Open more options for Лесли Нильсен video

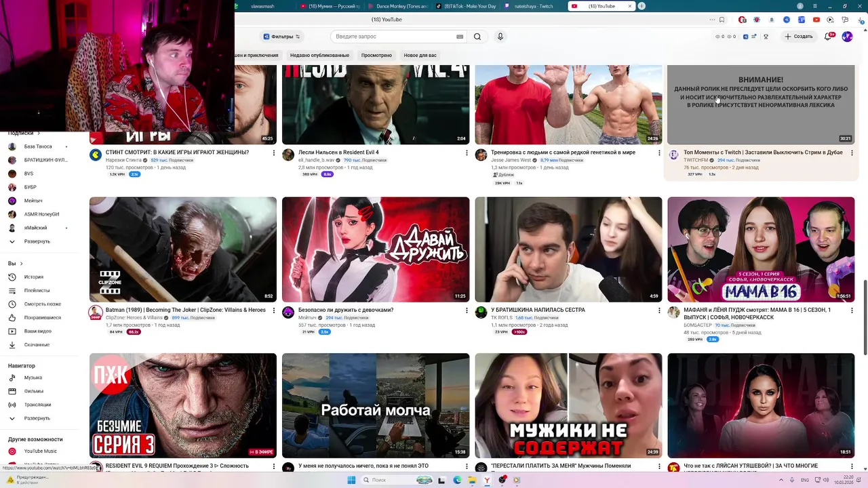(467, 153)
